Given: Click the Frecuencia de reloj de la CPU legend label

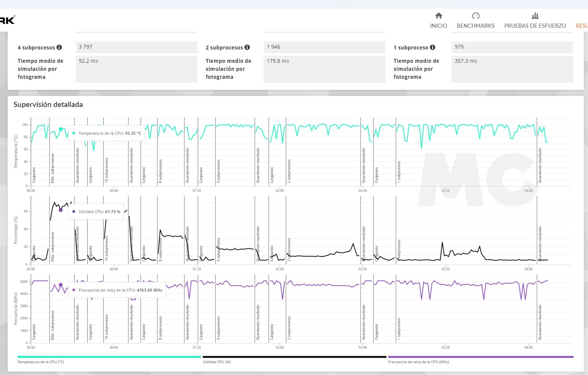Looking at the screenshot, I should pyautogui.click(x=418, y=362).
